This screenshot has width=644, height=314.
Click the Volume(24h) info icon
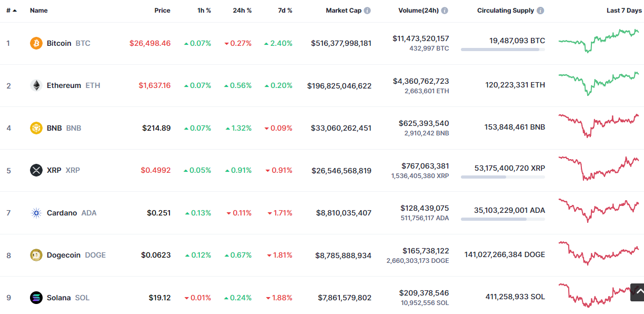[445, 11]
